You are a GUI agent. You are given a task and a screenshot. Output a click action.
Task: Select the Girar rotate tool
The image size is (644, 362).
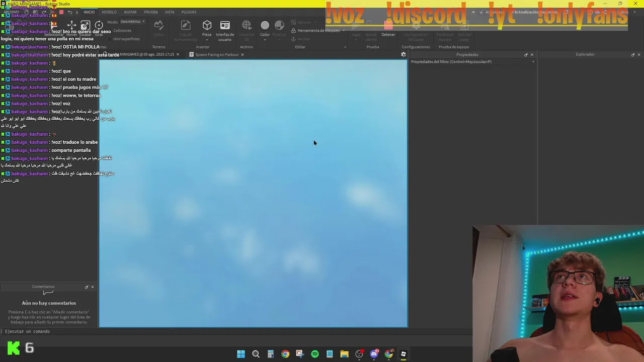[x=99, y=29]
